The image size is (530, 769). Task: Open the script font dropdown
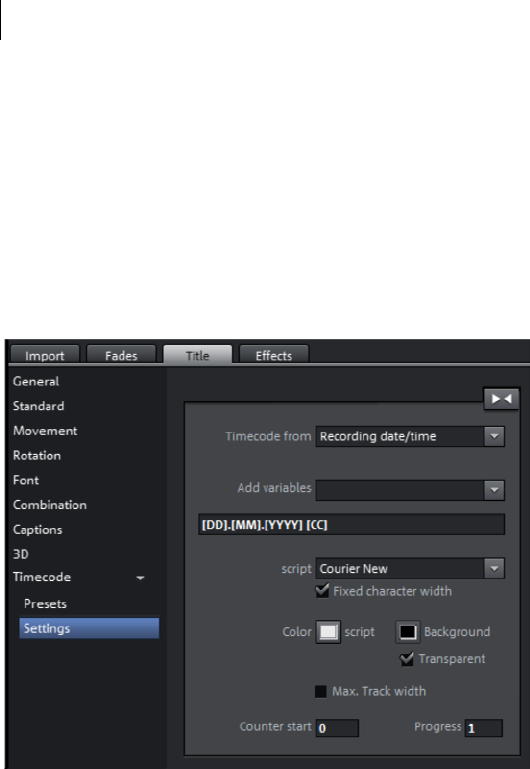pyautogui.click(x=410, y=568)
